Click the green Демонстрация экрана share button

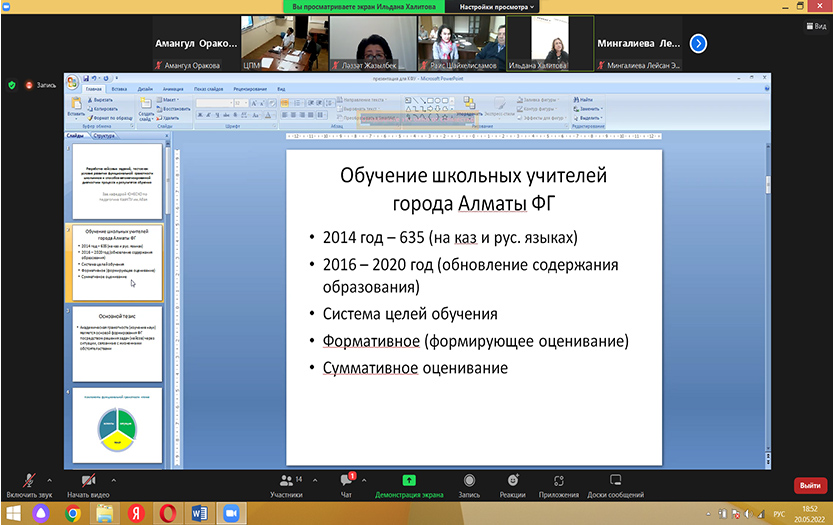click(x=408, y=485)
